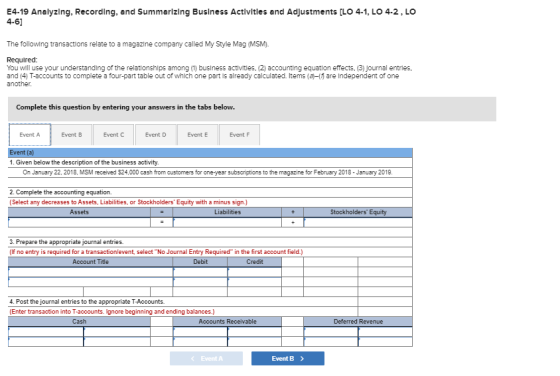560x376 pixels.
Task: Click the Account Title column header
Action: (x=90, y=262)
